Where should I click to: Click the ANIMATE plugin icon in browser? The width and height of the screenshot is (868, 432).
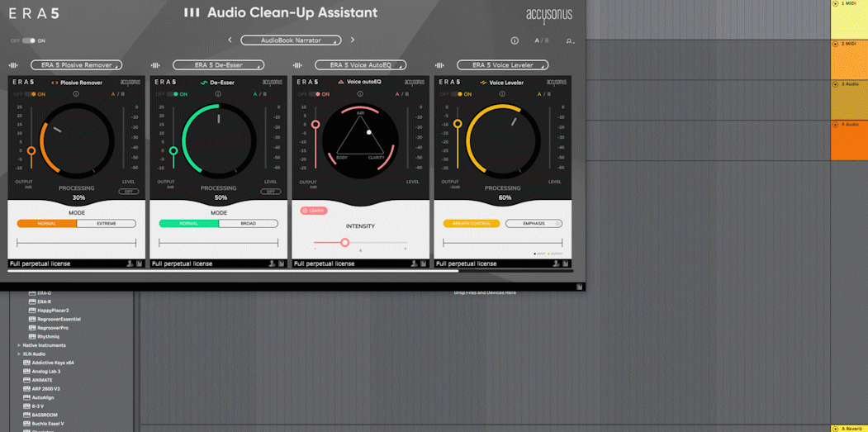26,380
